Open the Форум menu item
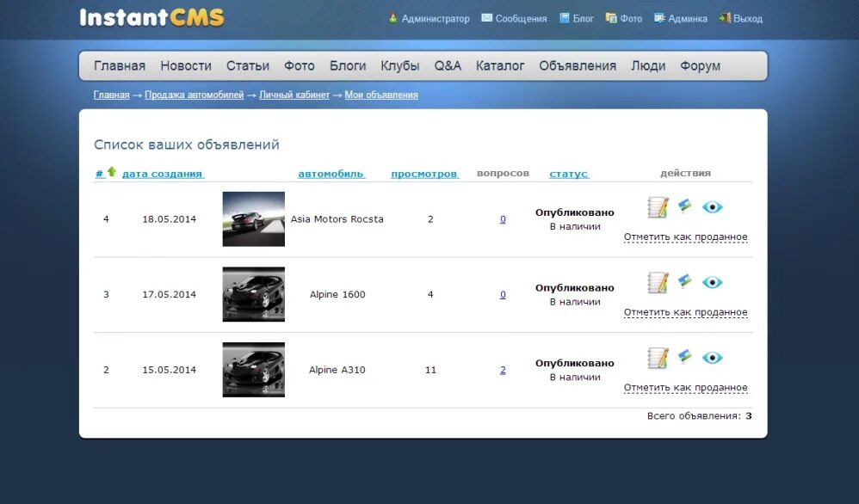 coord(700,65)
